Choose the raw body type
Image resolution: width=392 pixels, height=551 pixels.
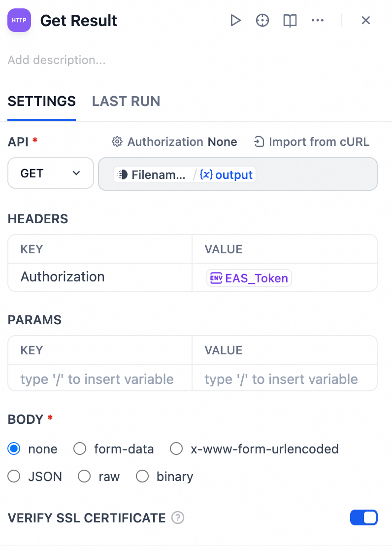pos(85,477)
